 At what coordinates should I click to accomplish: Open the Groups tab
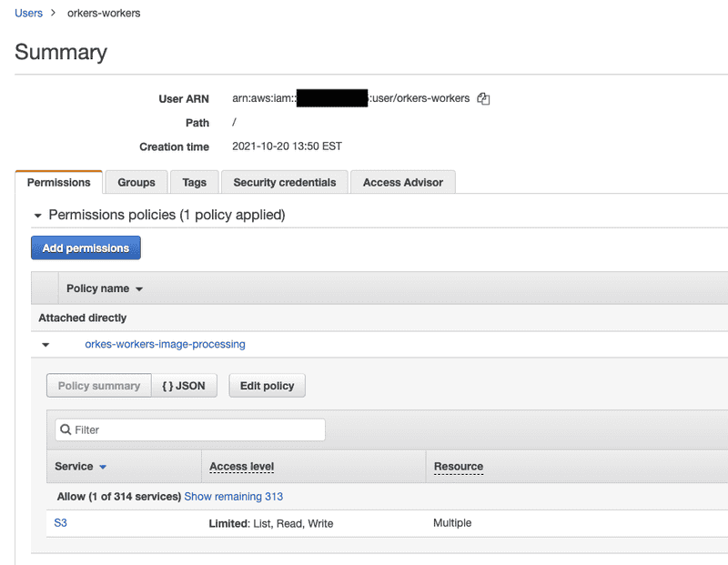pyautogui.click(x=136, y=183)
